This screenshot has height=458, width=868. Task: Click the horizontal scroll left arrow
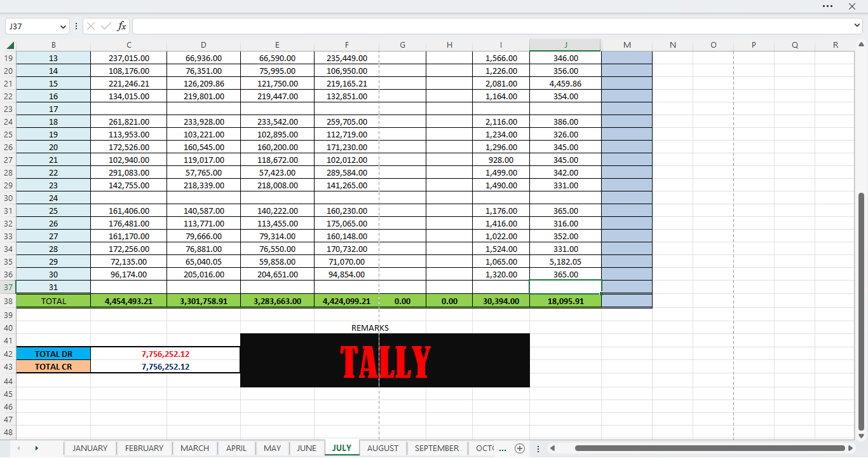(x=552, y=448)
